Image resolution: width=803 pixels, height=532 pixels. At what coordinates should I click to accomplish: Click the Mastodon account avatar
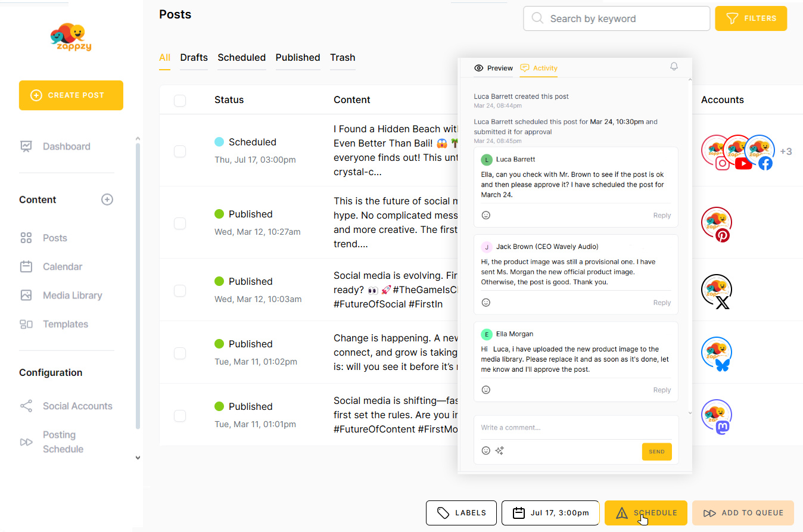click(717, 416)
